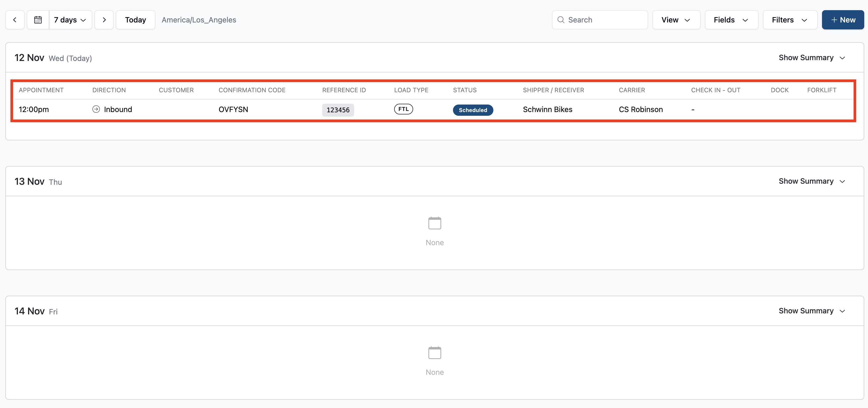Click the empty calendar icon under 13 Nov
The height and width of the screenshot is (408, 868).
coord(434,223)
